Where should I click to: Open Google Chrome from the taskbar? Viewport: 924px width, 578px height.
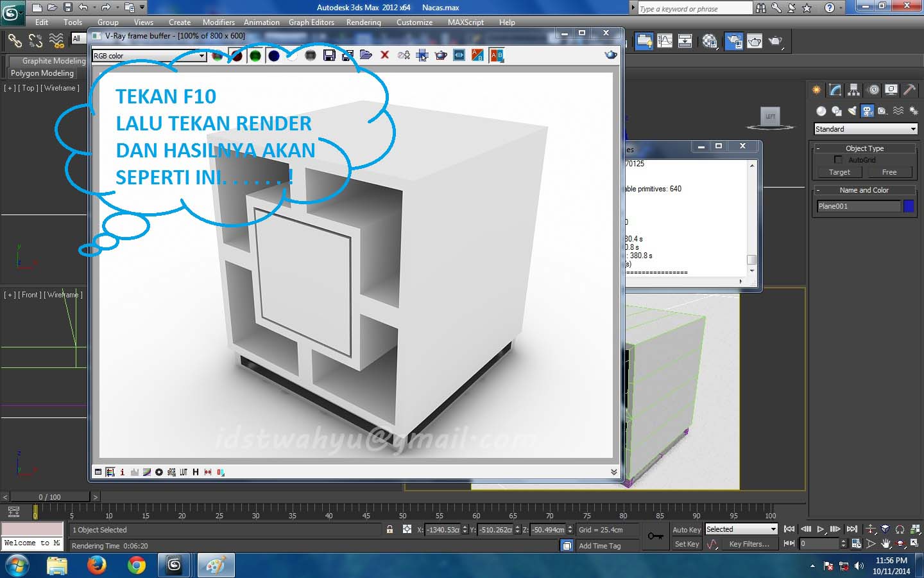click(136, 565)
